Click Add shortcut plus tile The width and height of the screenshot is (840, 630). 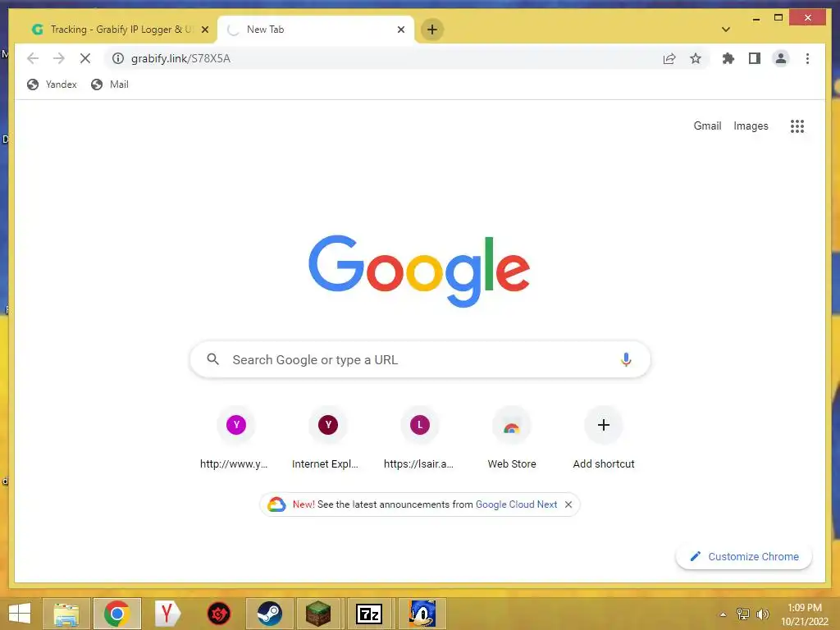603,440
